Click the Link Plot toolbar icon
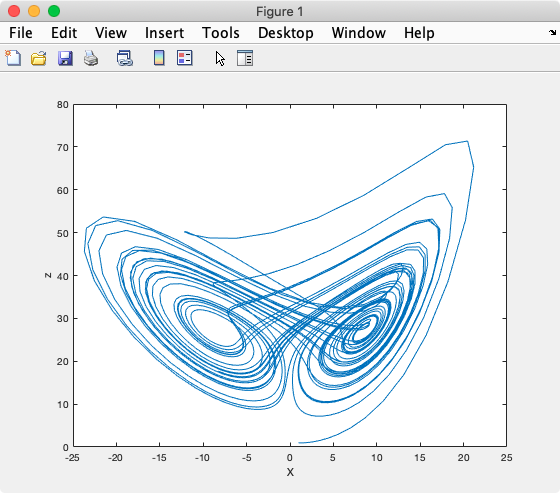Image resolution: width=560 pixels, height=493 pixels. click(x=125, y=58)
